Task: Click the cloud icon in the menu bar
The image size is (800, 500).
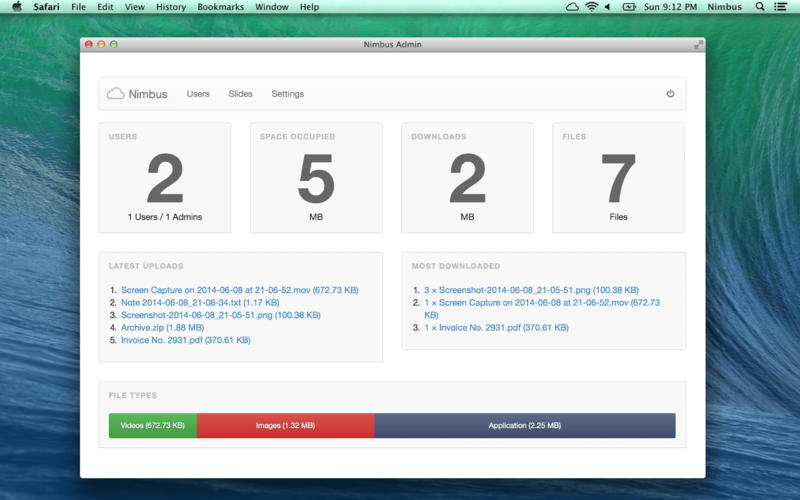Action: point(572,7)
